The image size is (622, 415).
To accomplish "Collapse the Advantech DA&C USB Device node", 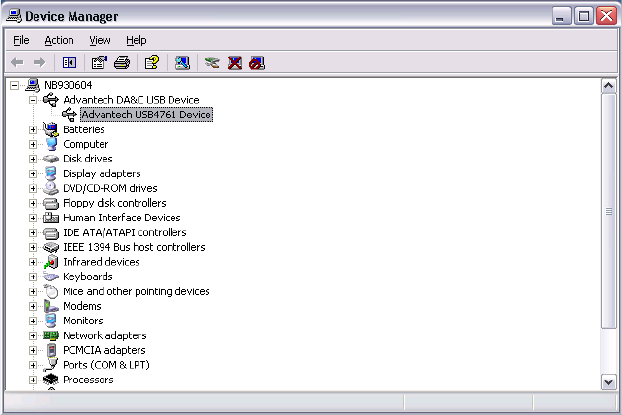I will click(33, 100).
